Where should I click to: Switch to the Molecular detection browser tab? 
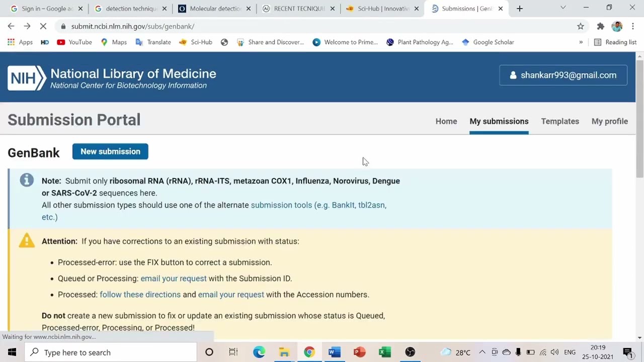coord(215,9)
